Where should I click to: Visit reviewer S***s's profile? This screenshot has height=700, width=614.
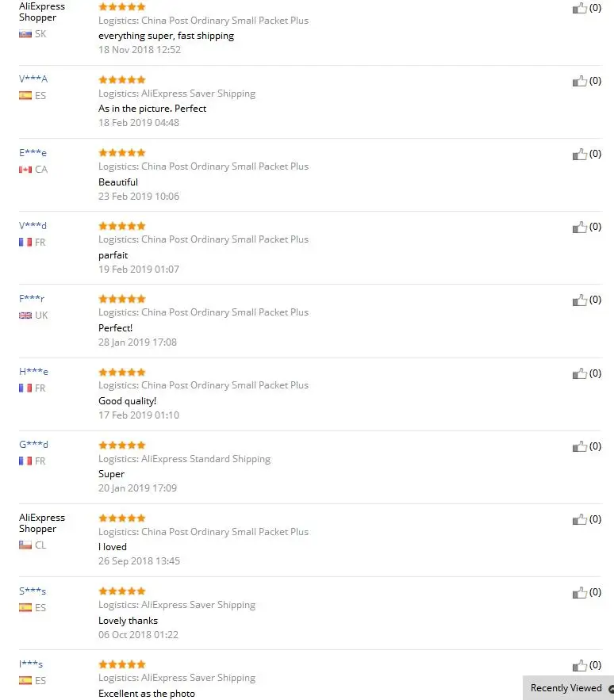coord(33,591)
